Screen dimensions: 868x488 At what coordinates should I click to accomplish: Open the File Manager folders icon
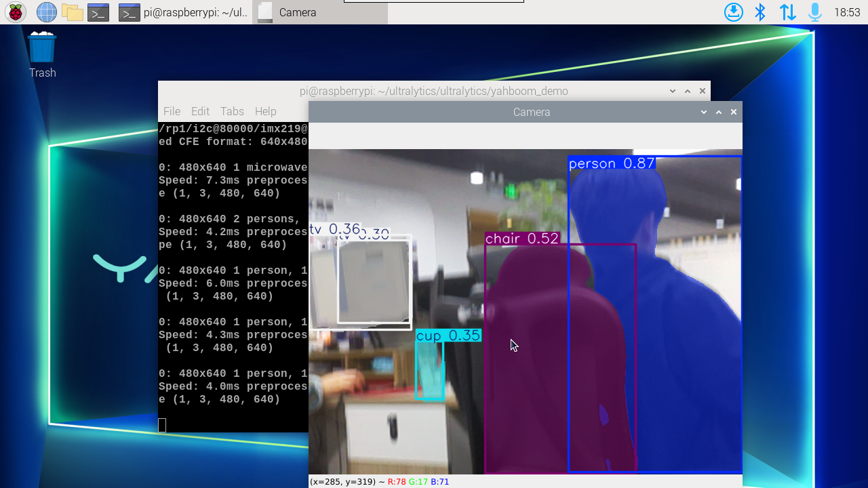point(73,12)
